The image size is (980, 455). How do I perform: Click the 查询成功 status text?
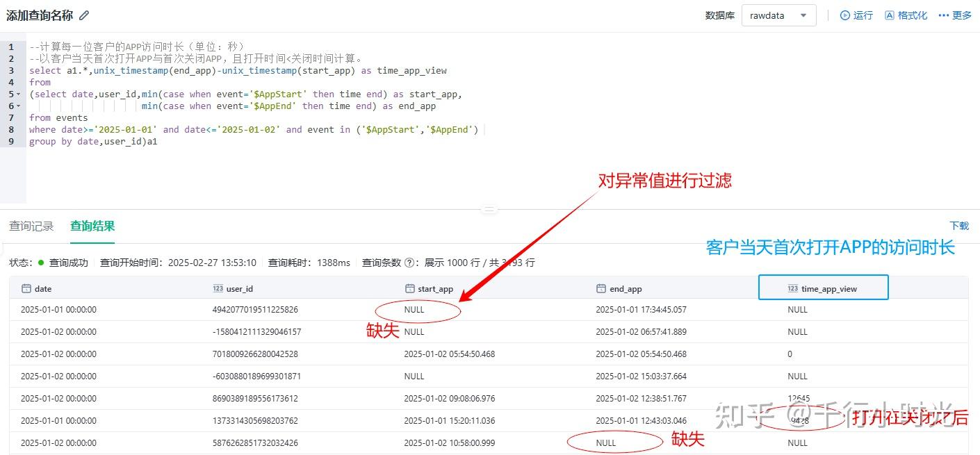(68, 263)
